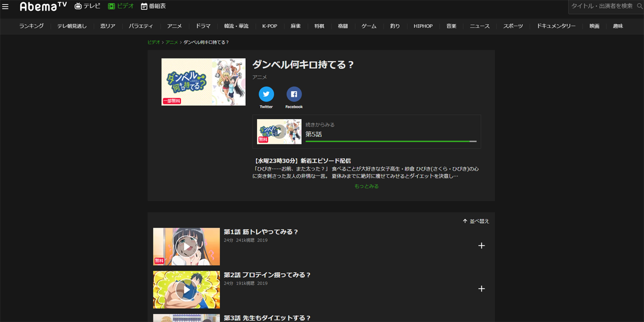Screen dimensions: 644x322
Task: Select the ニュース category
Action: pyautogui.click(x=480, y=26)
